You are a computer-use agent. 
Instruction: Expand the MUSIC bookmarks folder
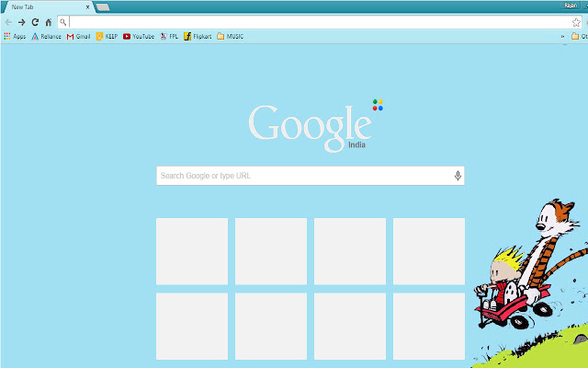click(231, 37)
